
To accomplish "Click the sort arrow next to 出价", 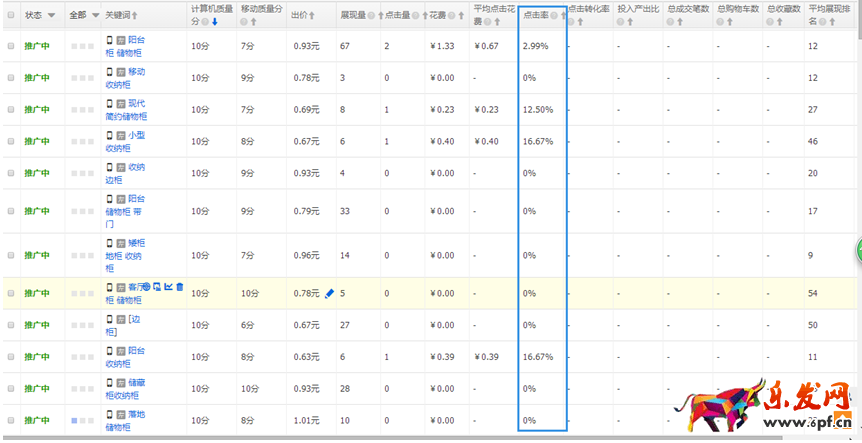I will (312, 16).
